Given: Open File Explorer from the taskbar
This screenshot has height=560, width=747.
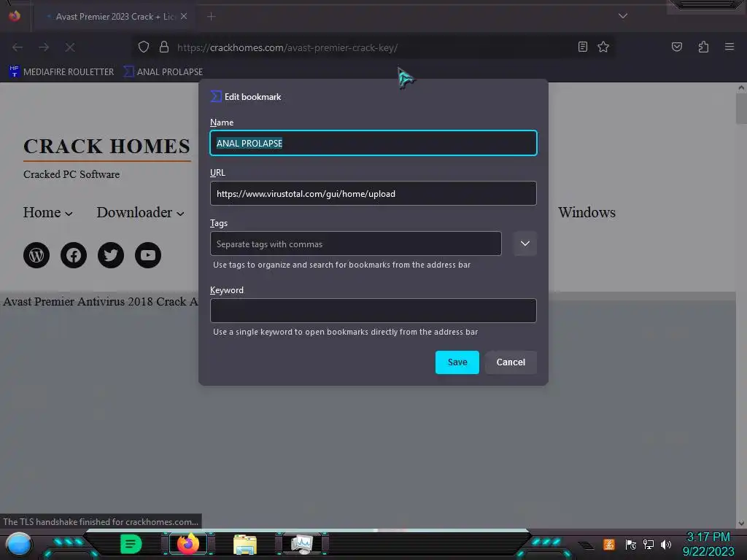Looking at the screenshot, I should tap(245, 544).
